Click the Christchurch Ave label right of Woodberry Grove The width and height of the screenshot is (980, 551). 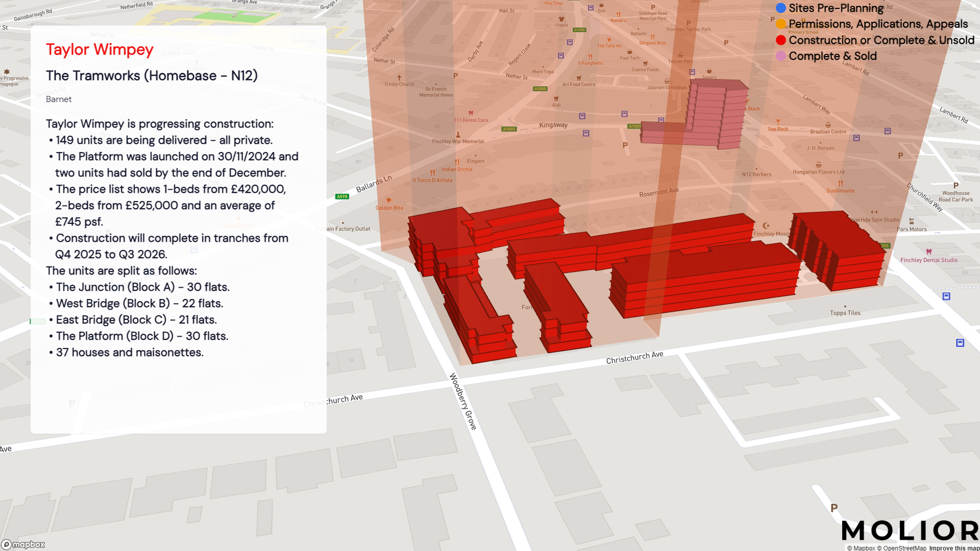[634, 357]
